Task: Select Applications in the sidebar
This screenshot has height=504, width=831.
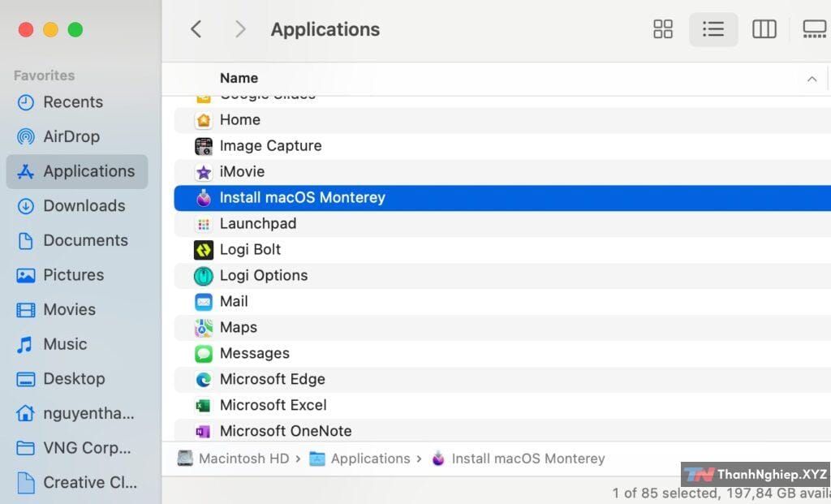Action: [77, 171]
